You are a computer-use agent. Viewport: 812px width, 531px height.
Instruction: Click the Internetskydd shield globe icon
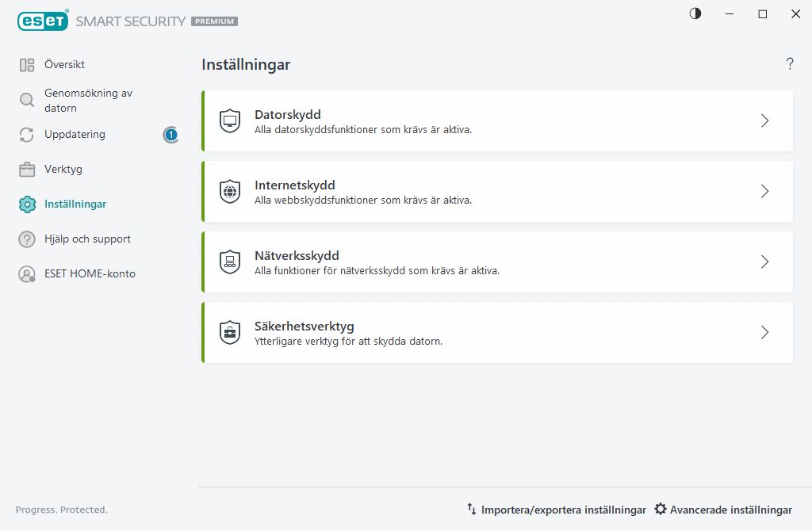coord(230,192)
